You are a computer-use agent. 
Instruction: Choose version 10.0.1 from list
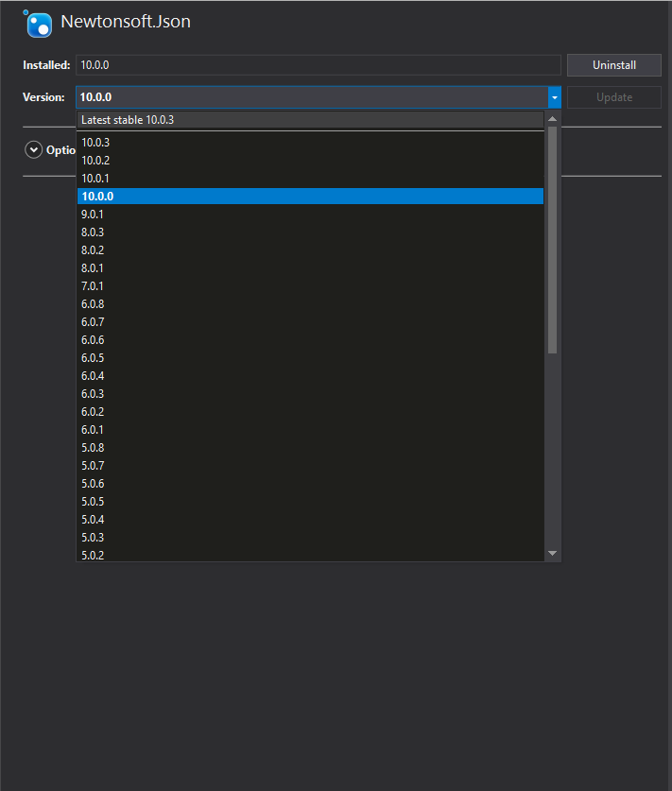[310, 179]
